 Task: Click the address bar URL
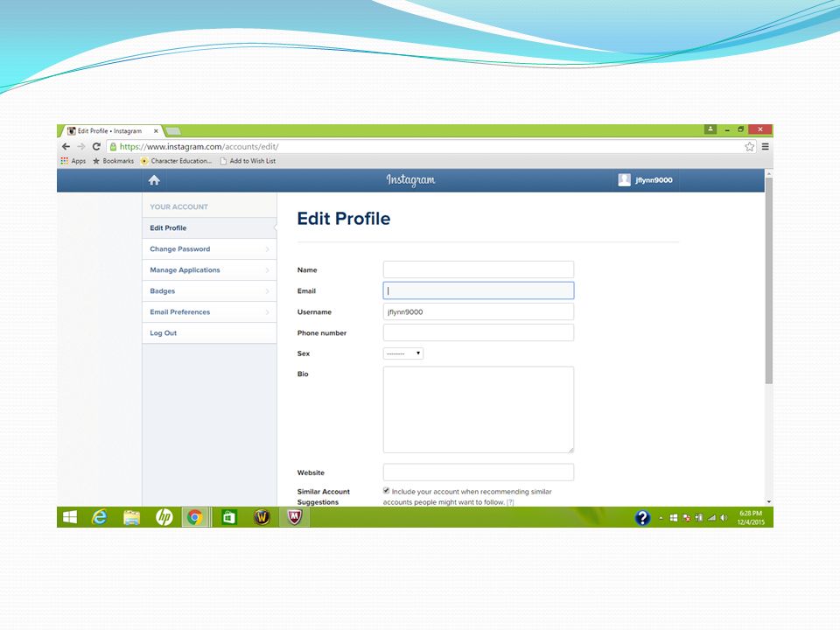coord(199,147)
